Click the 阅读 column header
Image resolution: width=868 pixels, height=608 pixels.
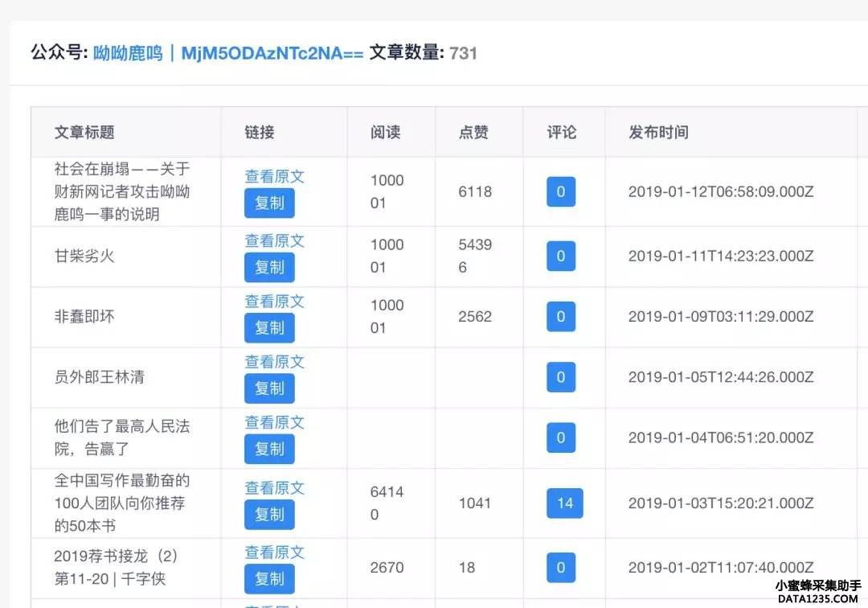click(x=385, y=133)
